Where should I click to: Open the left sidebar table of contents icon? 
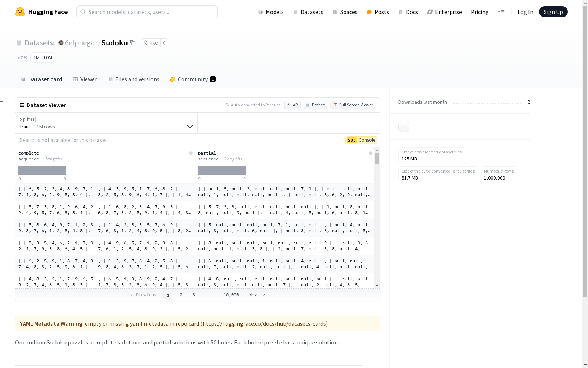[x=2, y=102]
